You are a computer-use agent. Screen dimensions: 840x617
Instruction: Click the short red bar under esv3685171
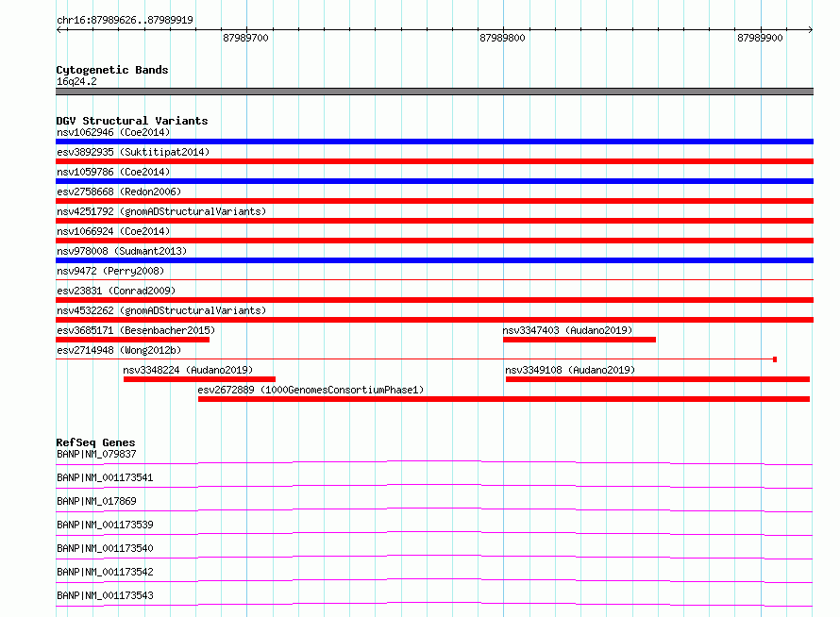tap(132, 340)
